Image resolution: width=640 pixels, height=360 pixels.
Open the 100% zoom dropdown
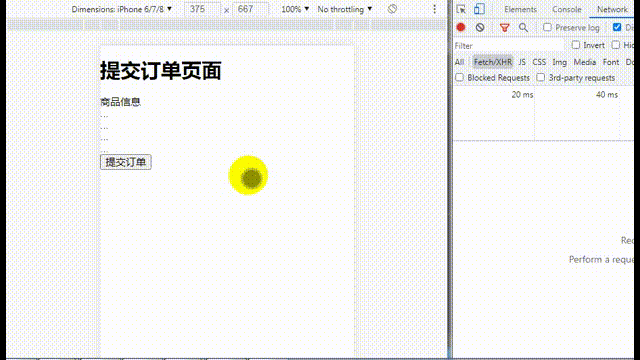coord(295,9)
